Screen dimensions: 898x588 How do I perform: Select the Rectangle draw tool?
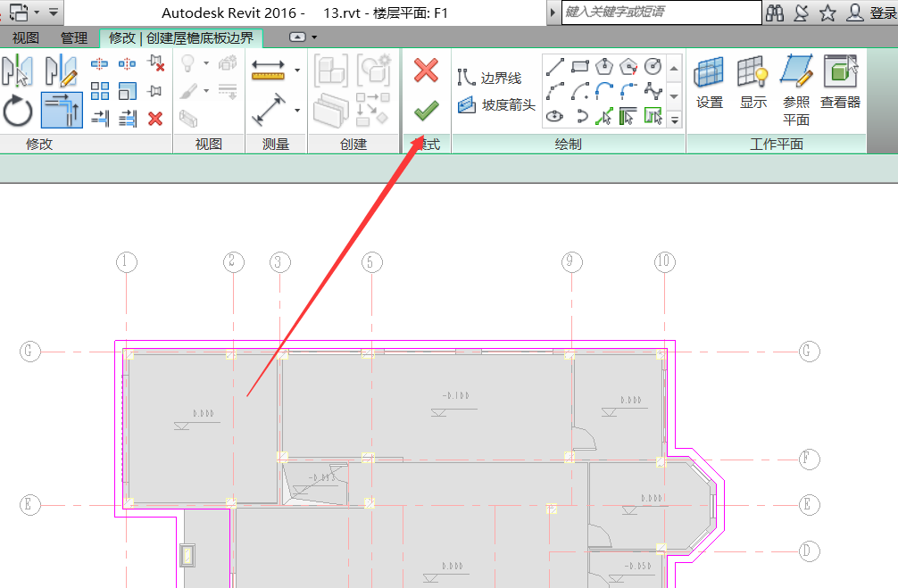point(580,66)
